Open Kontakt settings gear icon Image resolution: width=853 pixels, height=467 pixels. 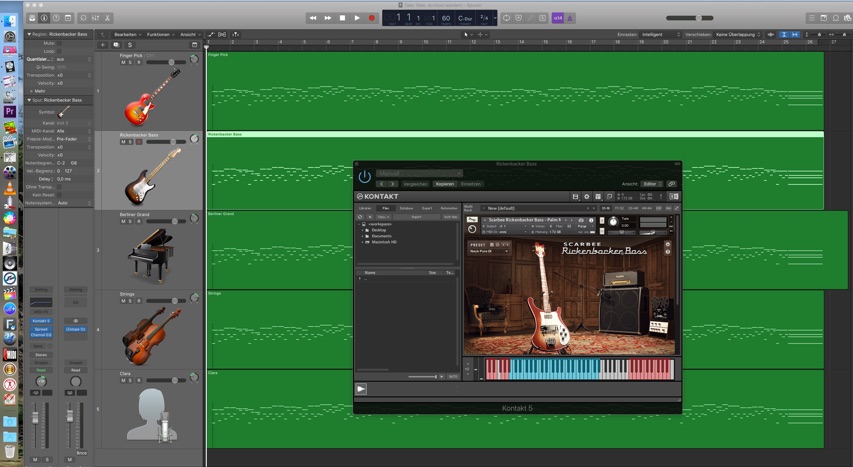tap(586, 196)
